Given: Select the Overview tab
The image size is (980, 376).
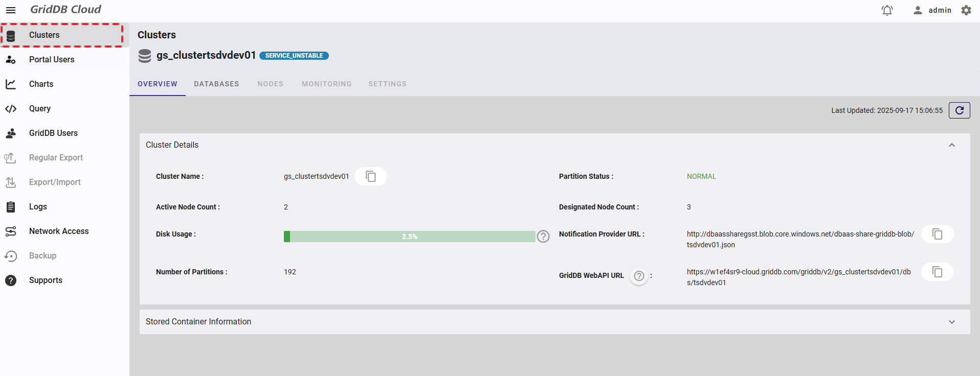Looking at the screenshot, I should point(158,84).
